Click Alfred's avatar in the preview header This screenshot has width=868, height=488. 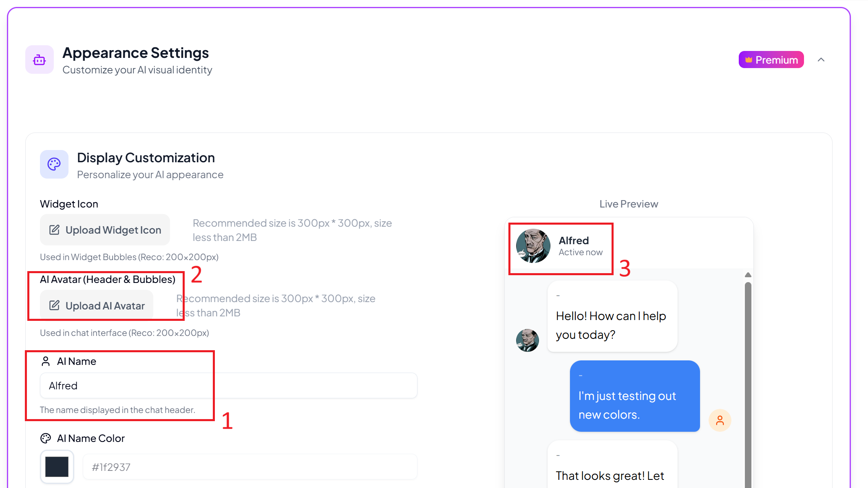tap(533, 246)
